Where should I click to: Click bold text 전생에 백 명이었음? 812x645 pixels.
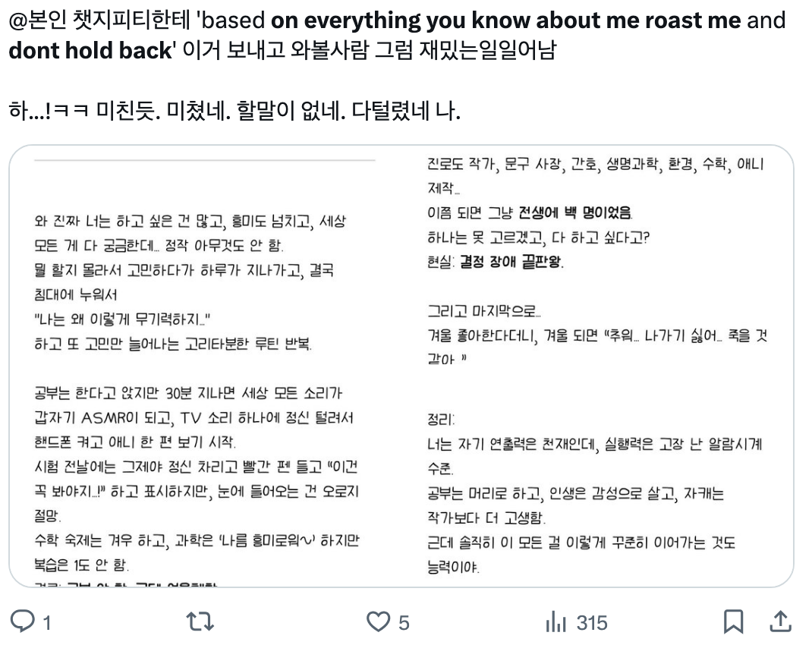tap(574, 212)
